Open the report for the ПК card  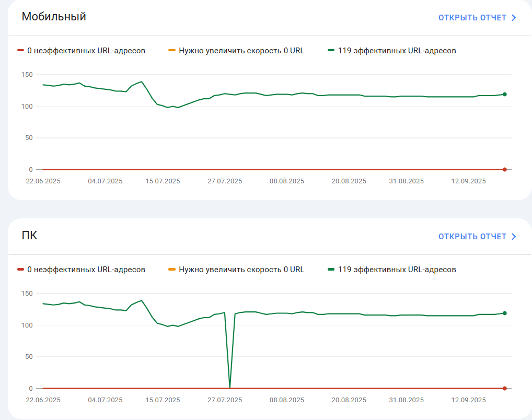[x=477, y=237]
